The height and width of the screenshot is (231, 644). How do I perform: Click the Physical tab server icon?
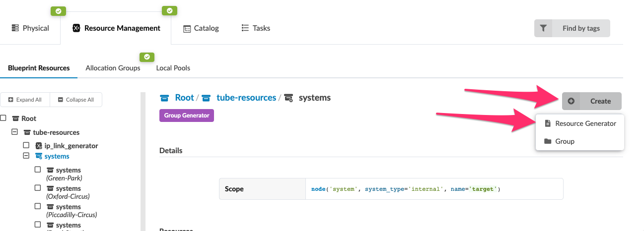pyautogui.click(x=15, y=28)
